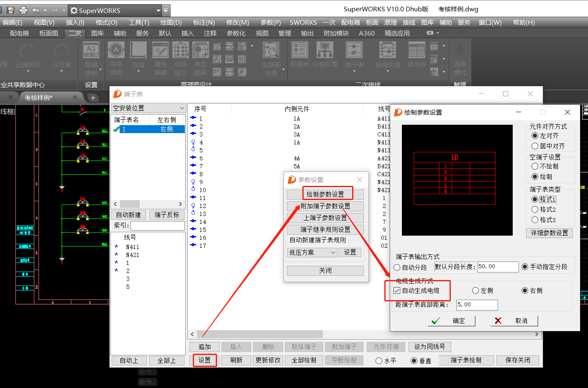Viewport: 588px width, 388px height.
Task: Open the 明细表 parts list tool
Action: tap(300, 55)
